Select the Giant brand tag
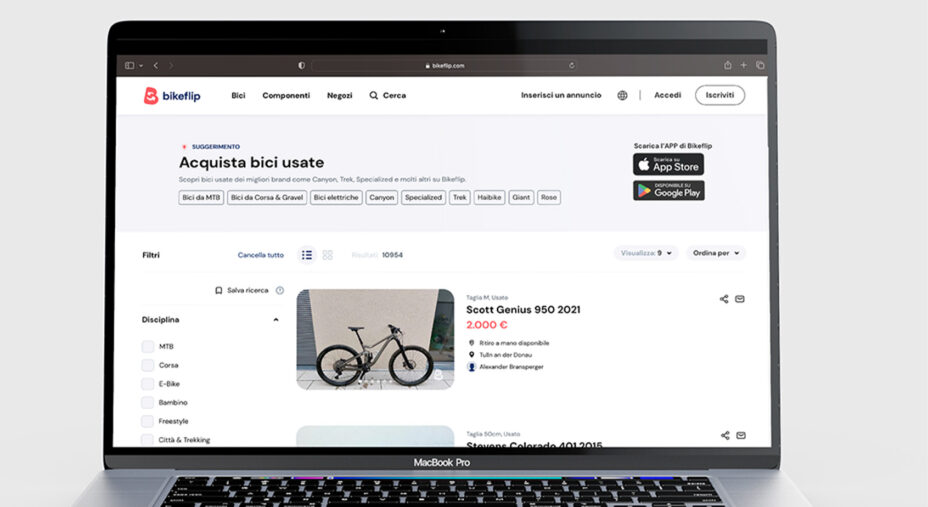 521,198
